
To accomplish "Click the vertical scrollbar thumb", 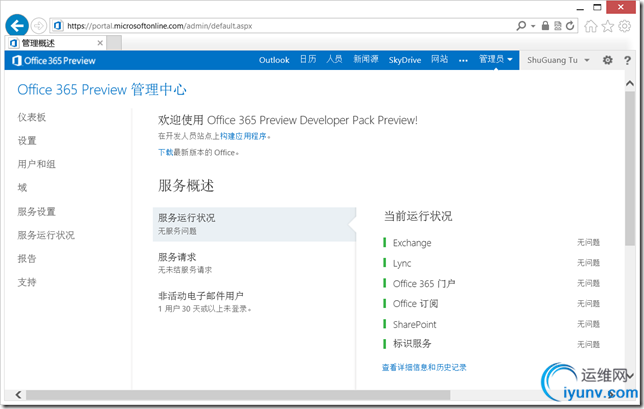I will [630, 168].
